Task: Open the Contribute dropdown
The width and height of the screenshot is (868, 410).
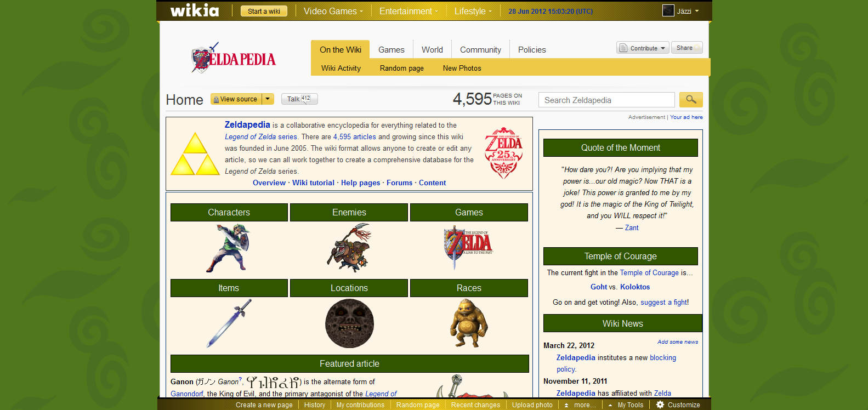Action: coord(643,48)
